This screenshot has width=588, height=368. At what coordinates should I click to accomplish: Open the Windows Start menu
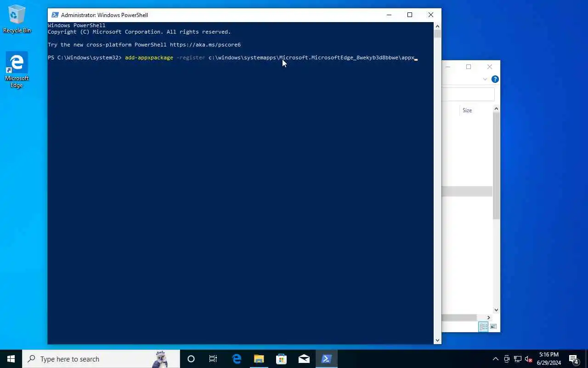11,359
